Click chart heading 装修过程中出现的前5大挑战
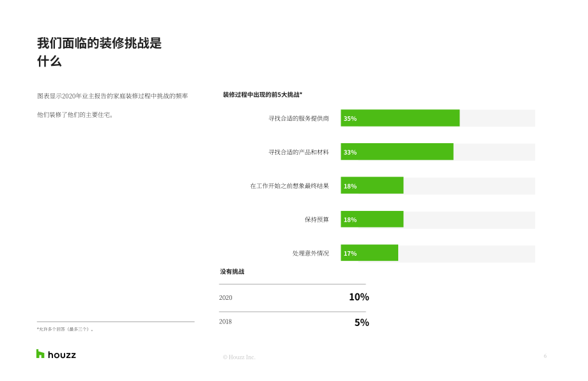 (x=263, y=95)
